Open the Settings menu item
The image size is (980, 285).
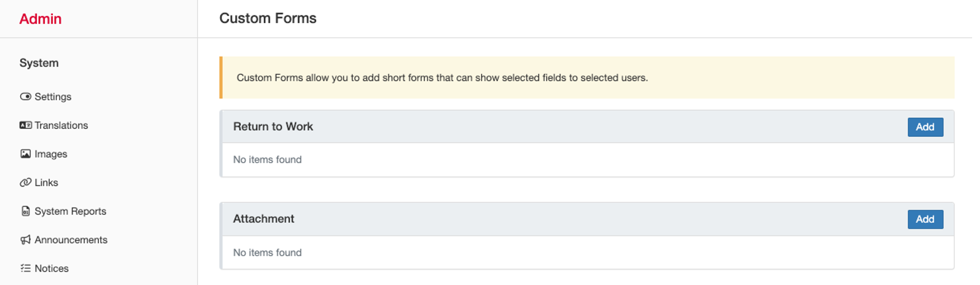pyautogui.click(x=53, y=97)
